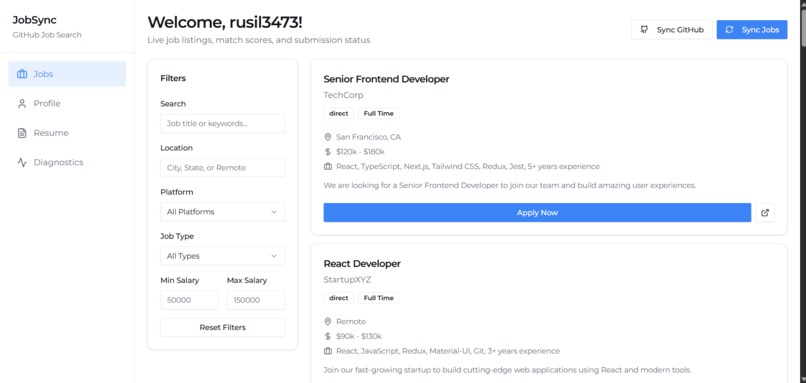Click the GitHub icon in Sync GitHub
This screenshot has width=806, height=383.
644,30
